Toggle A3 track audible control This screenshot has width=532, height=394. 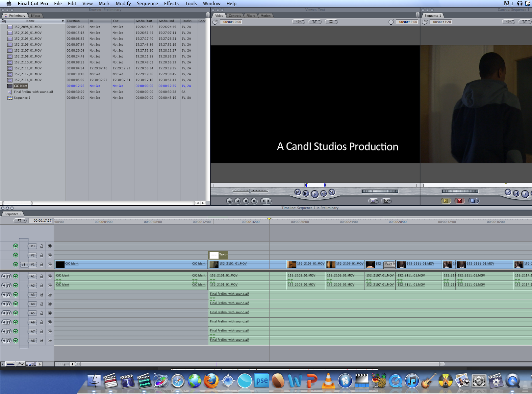tap(16, 295)
